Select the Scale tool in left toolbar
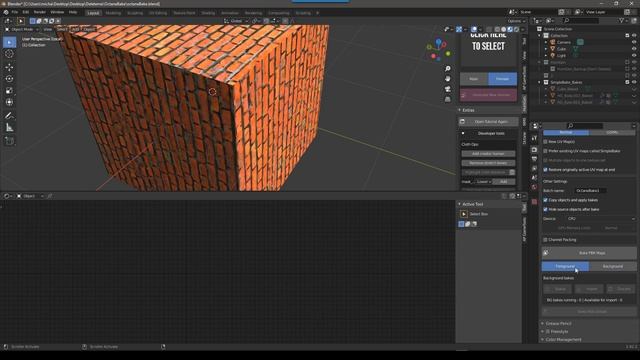 pyautogui.click(x=9, y=90)
